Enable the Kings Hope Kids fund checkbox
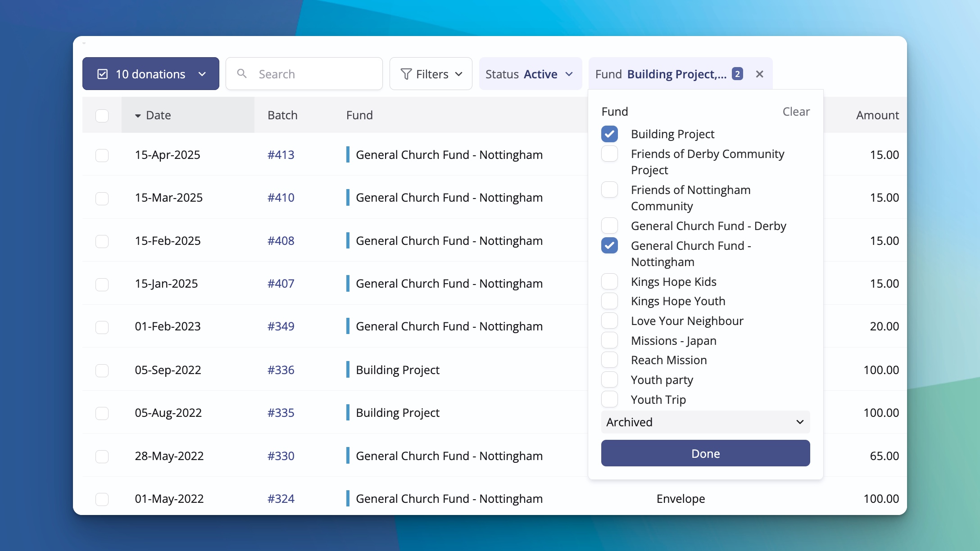The height and width of the screenshot is (551, 980). coord(609,281)
